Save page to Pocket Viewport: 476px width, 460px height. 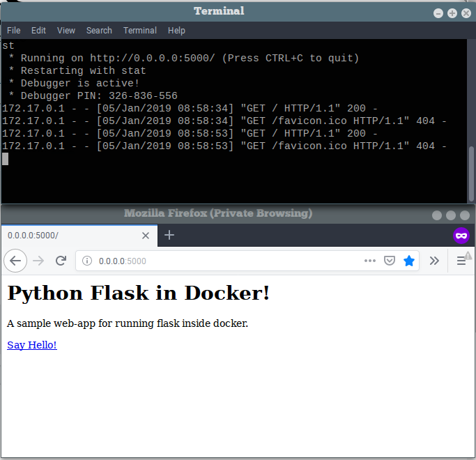pos(390,261)
